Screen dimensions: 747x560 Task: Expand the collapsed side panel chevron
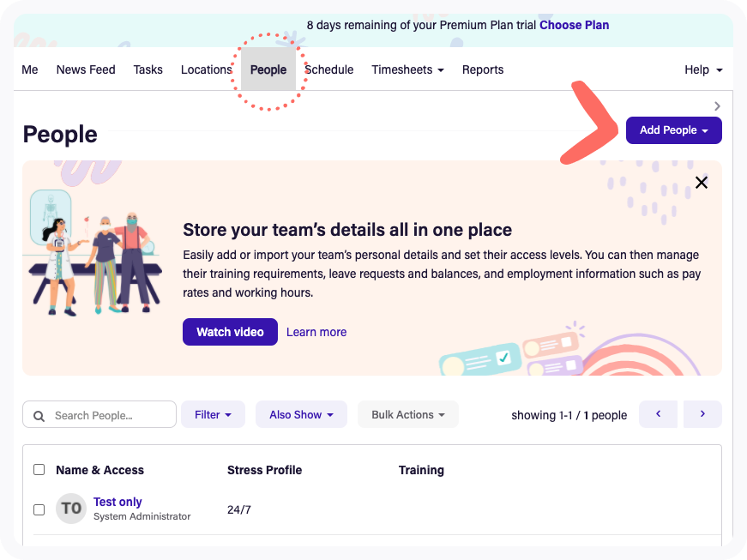[x=717, y=106]
